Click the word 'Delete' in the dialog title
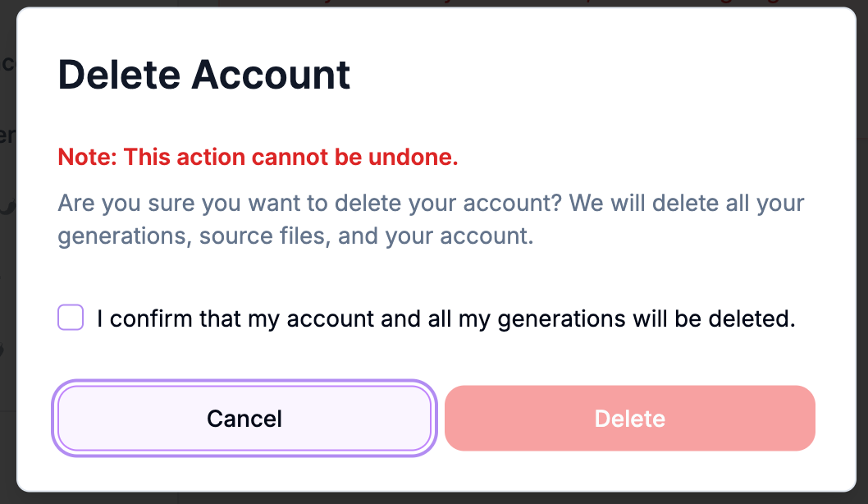 point(119,75)
